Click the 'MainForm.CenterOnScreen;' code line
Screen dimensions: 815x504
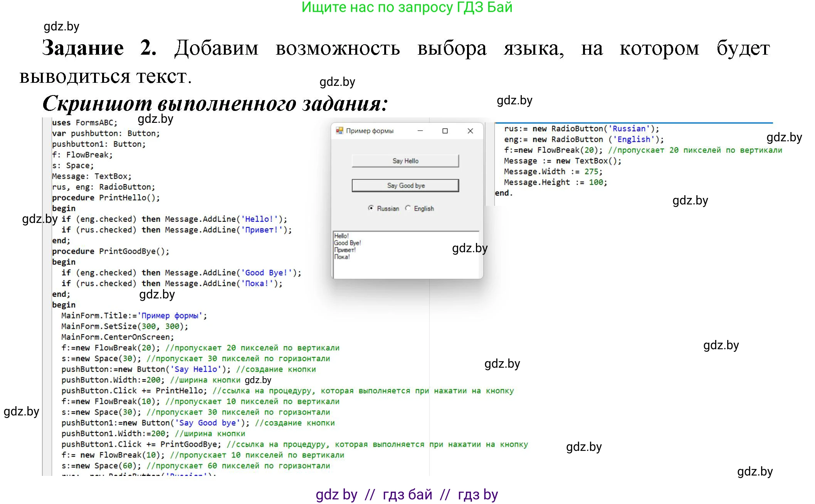click(118, 337)
